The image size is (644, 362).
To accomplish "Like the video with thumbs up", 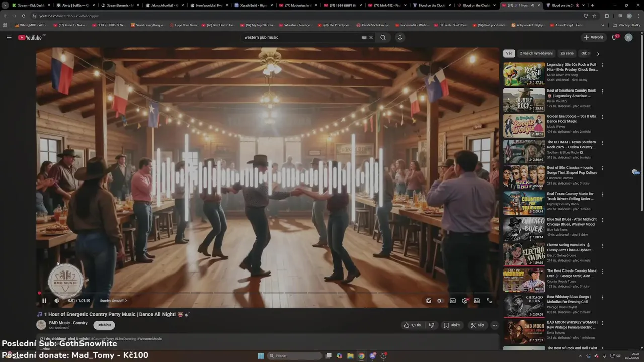I will [x=412, y=325].
